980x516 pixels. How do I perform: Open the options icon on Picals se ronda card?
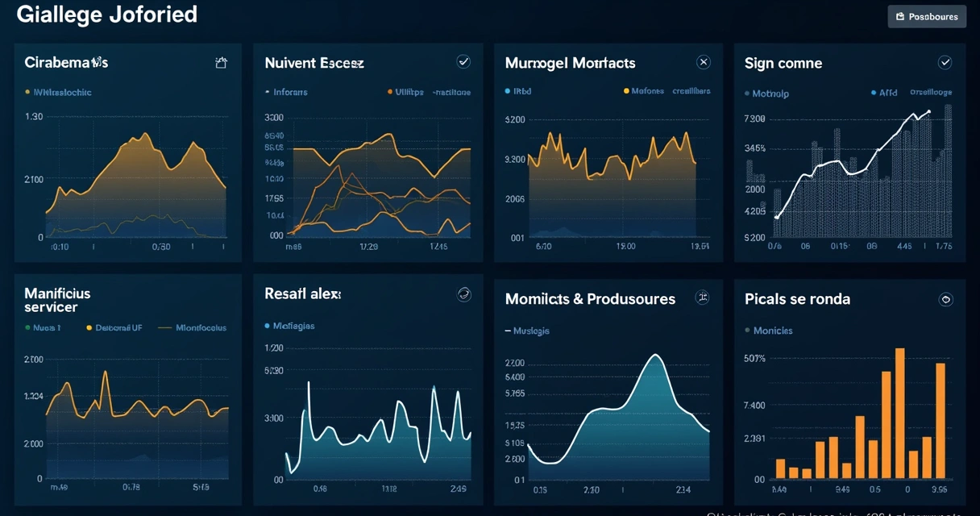[x=946, y=299]
